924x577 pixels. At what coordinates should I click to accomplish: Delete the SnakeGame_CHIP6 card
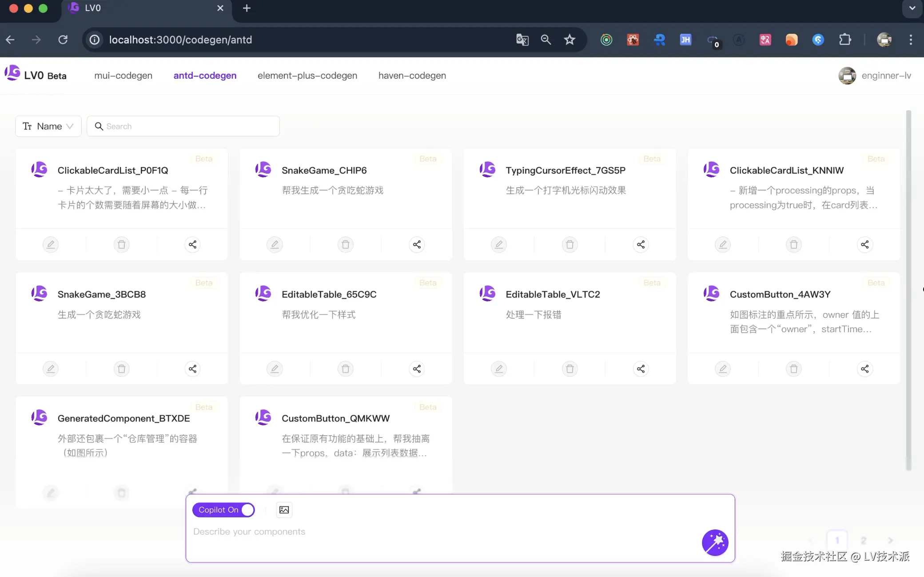(346, 244)
